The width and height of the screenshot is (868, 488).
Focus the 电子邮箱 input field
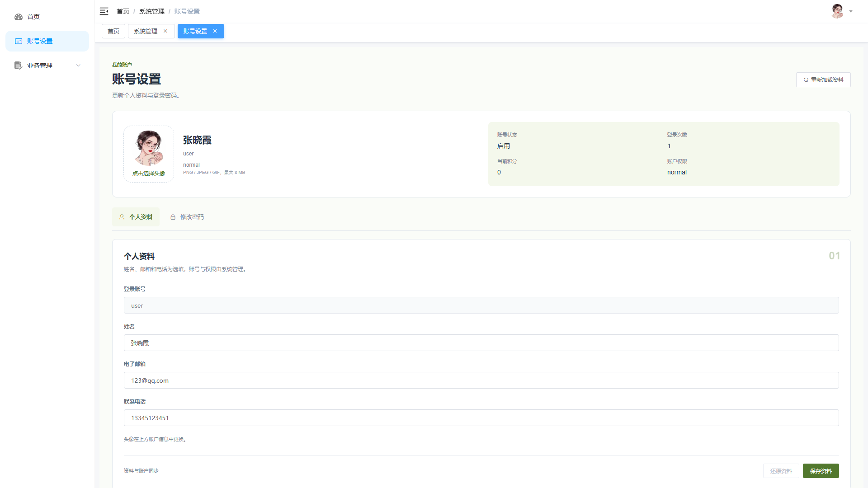(481, 380)
